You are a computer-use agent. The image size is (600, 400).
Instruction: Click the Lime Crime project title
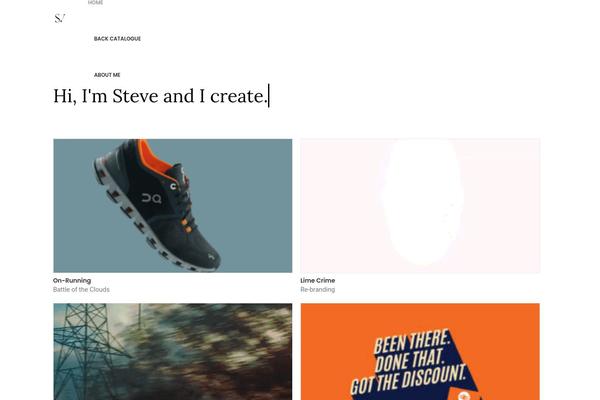(x=318, y=281)
